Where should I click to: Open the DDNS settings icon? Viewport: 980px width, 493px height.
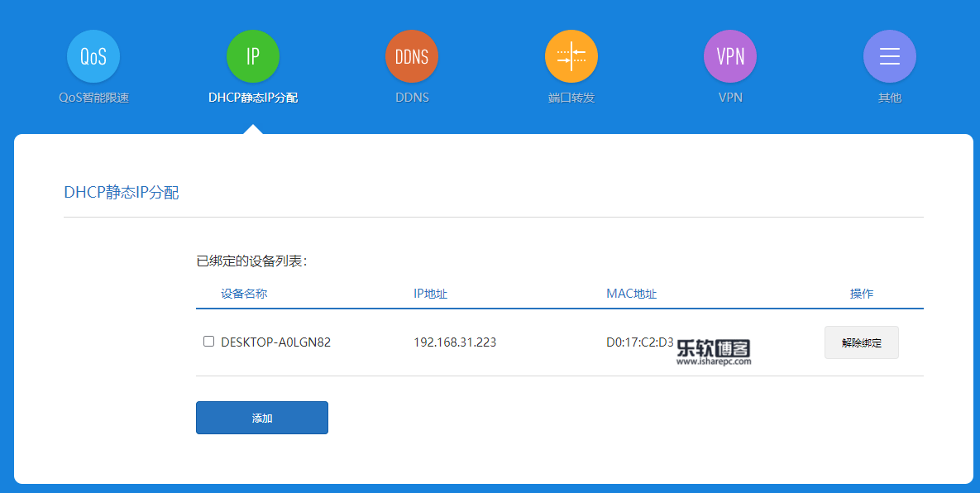click(x=411, y=55)
